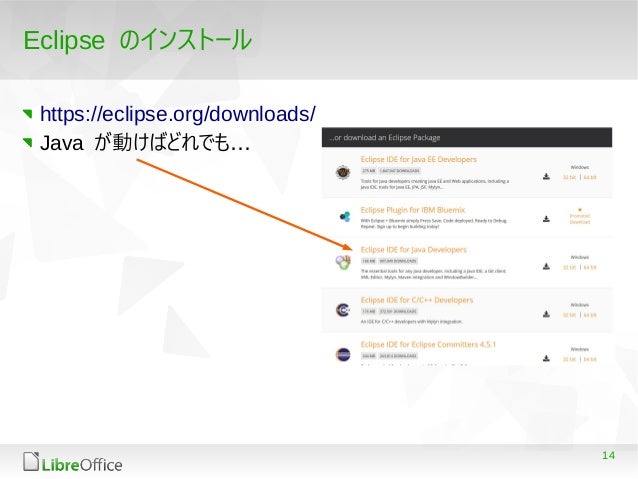This screenshot has height=479, width=638.
Task: Click Windows label in Eclipse Committers row
Action: coord(579,349)
